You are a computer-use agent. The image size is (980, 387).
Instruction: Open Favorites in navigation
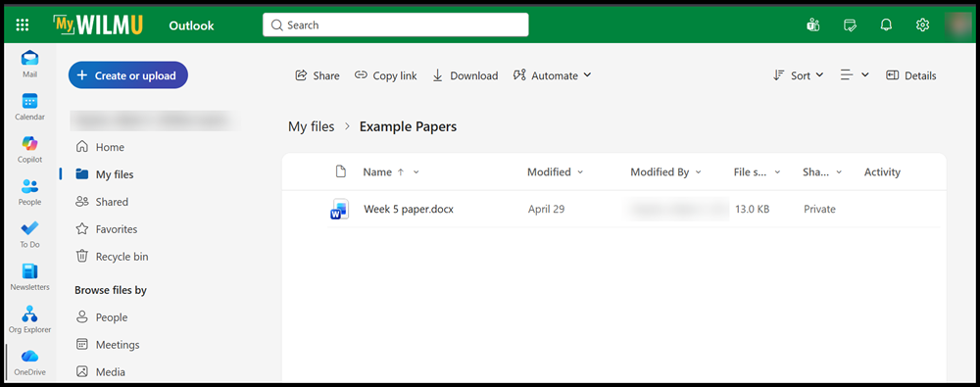(x=106, y=229)
